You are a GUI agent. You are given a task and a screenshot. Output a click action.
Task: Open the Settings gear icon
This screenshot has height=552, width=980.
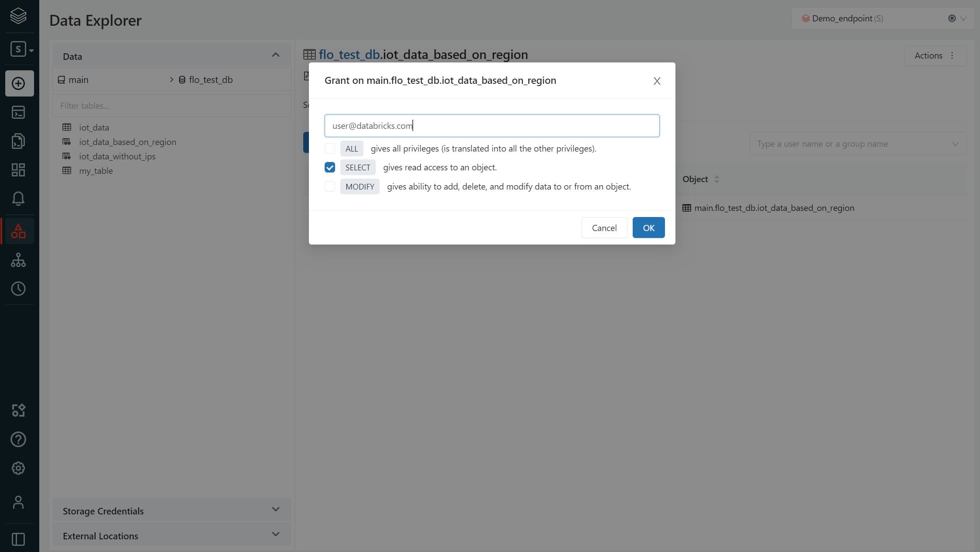[x=18, y=468]
